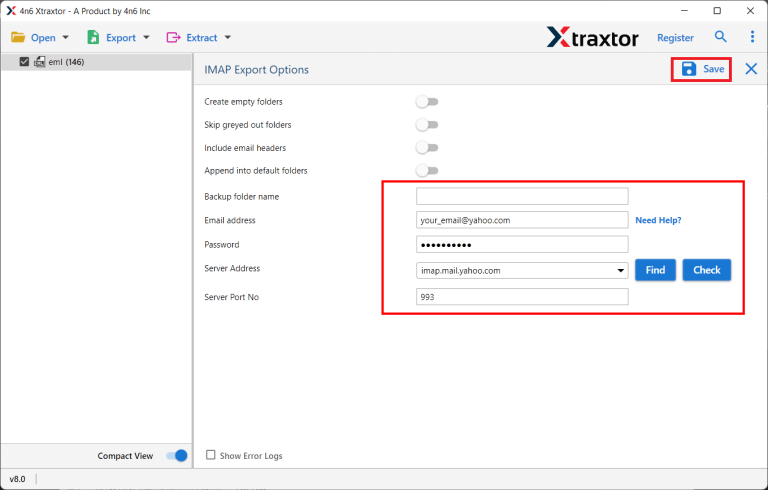The width and height of the screenshot is (768, 490).
Task: Close the IMAP Export Options panel
Action: (751, 69)
